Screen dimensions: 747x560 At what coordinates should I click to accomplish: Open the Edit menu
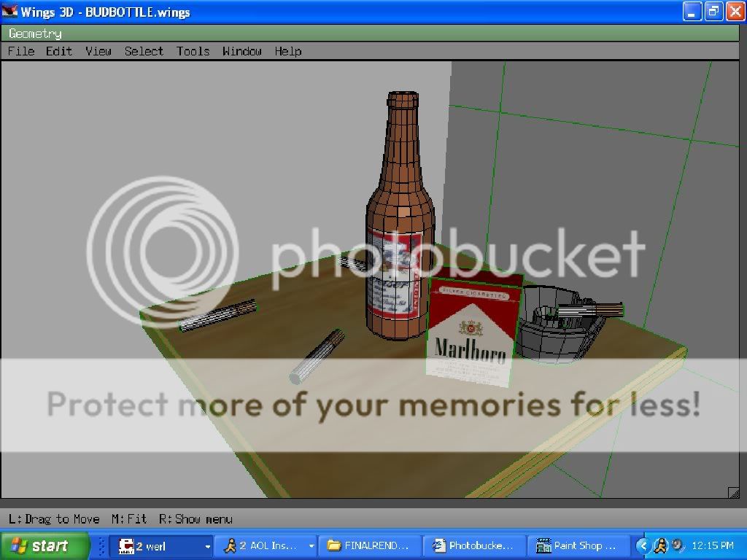[x=59, y=51]
